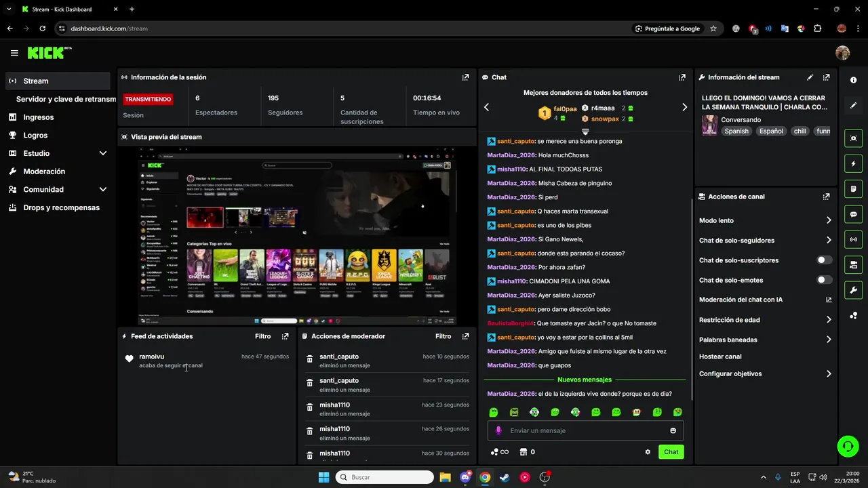Screen dimensions: 868x488
Task: Edit stream info with the pencil icon
Action: (810, 77)
